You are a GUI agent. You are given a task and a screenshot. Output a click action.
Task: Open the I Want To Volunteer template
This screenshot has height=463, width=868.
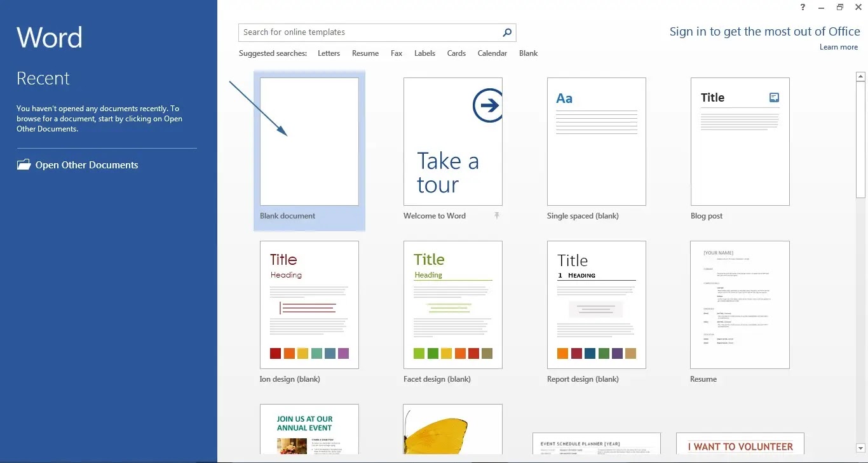pos(740,443)
